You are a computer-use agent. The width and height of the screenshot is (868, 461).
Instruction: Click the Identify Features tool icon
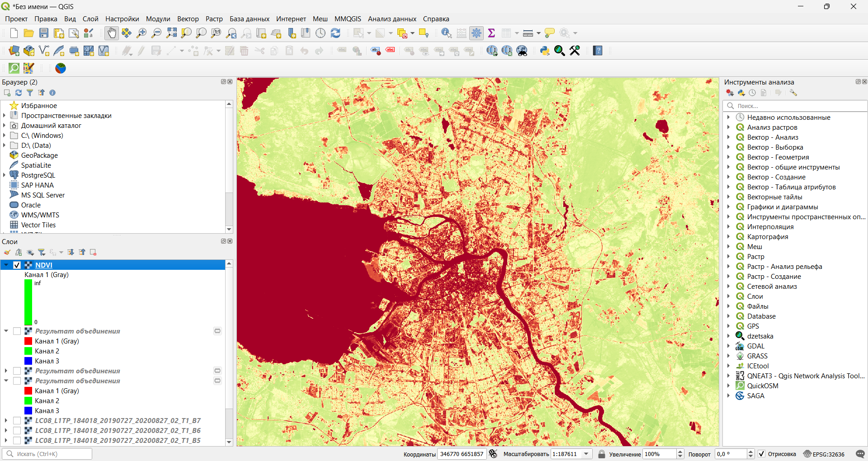pyautogui.click(x=446, y=33)
